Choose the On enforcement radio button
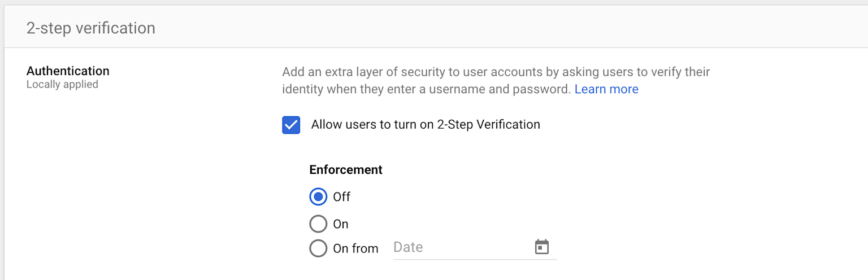Screen dimensions: 868x280 click(318, 224)
